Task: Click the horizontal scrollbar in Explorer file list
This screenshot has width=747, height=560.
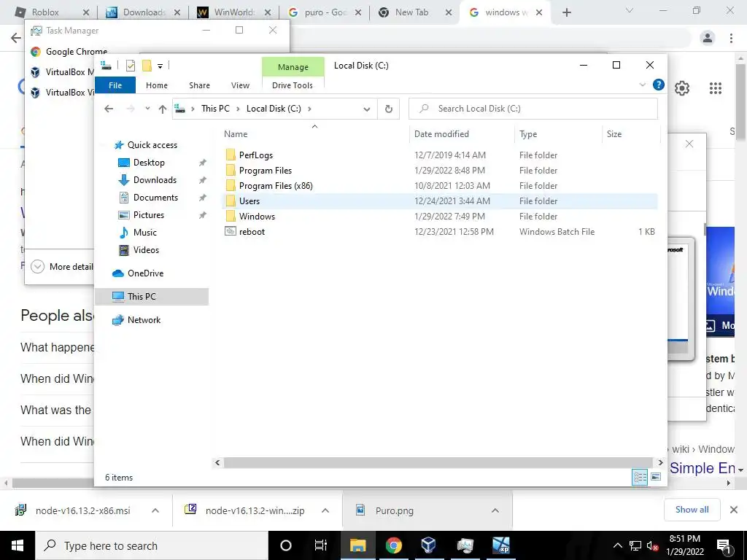Action: click(x=438, y=462)
